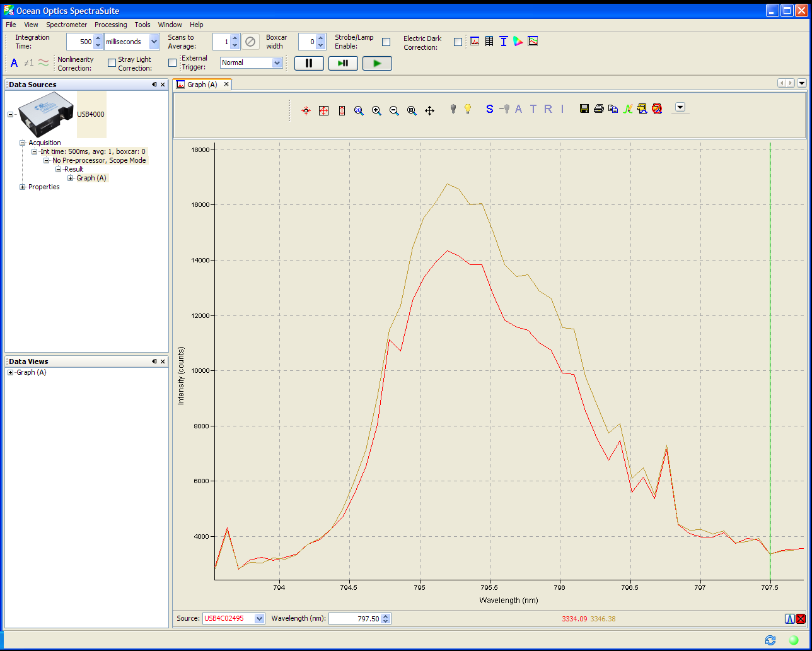Save spectrum with the floppy disk icon
Viewport: 812px width, 651px height.
(x=584, y=108)
